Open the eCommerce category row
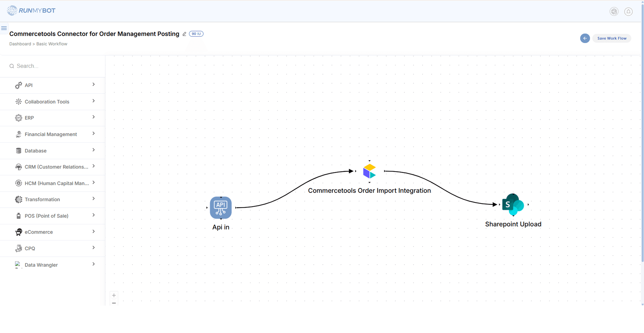Image resolution: width=644 pixels, height=333 pixels. pos(52,232)
